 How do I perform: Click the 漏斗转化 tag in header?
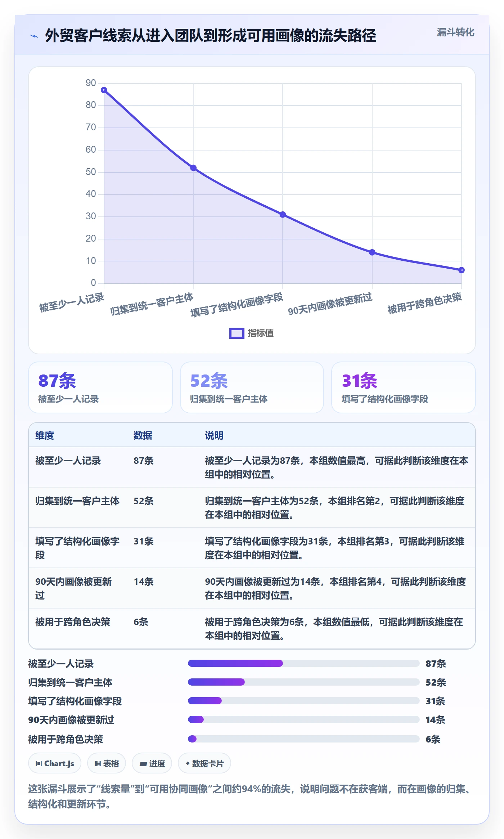455,32
